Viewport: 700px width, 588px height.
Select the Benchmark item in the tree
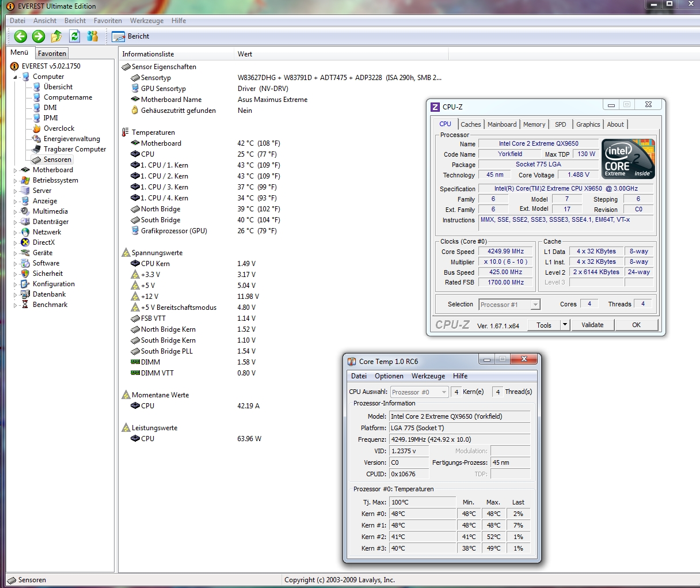(50, 305)
